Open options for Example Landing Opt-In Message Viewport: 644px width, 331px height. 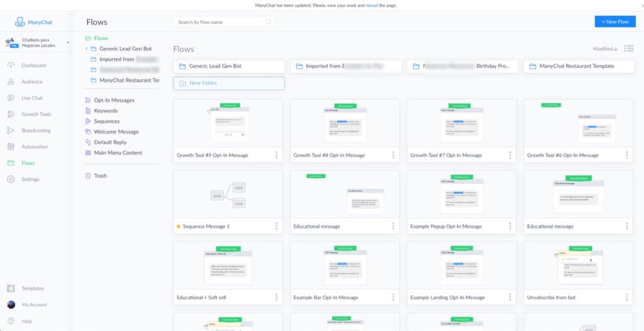[x=510, y=297]
